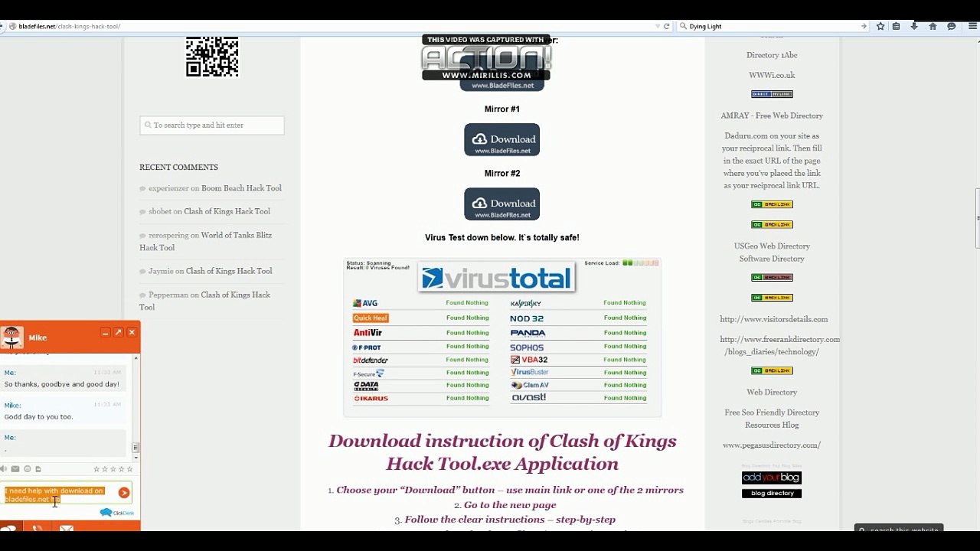Click the 'add your blog' badge
Viewport: 980px width, 551px height.
(x=772, y=478)
